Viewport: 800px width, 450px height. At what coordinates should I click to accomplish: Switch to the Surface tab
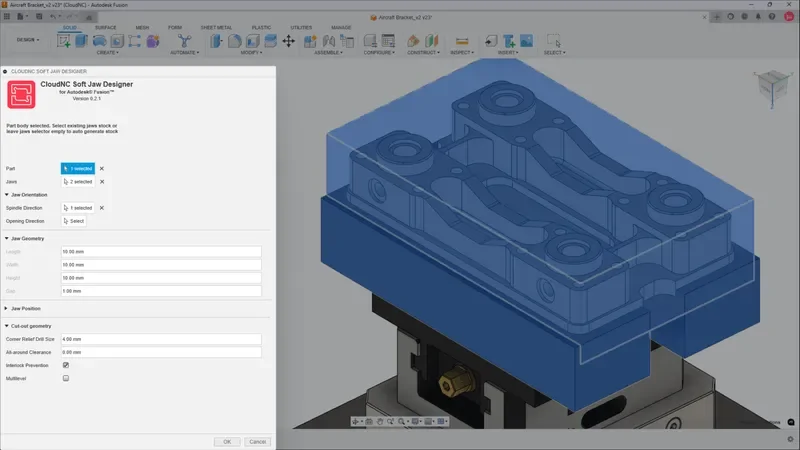(106, 28)
